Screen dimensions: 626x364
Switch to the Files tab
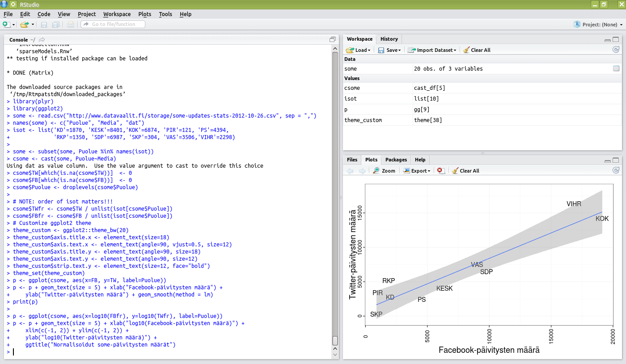point(352,160)
